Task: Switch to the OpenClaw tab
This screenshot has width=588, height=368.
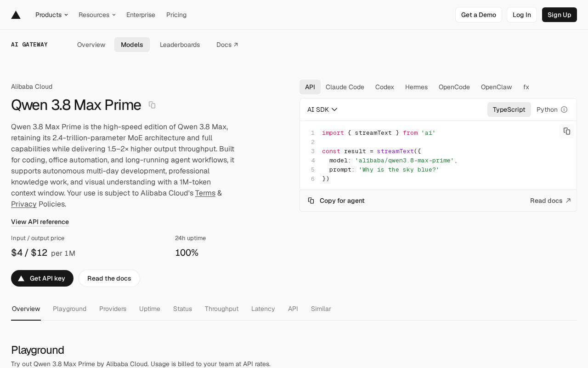Action: pyautogui.click(x=497, y=87)
